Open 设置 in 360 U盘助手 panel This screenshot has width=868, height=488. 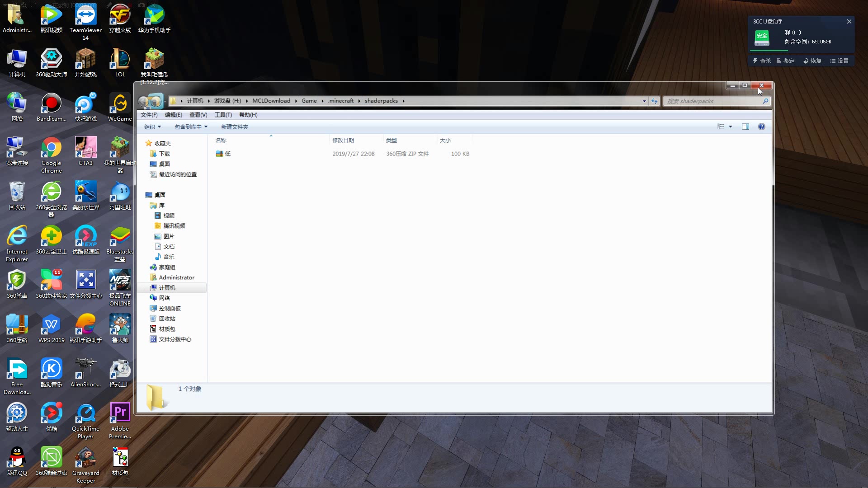point(840,61)
